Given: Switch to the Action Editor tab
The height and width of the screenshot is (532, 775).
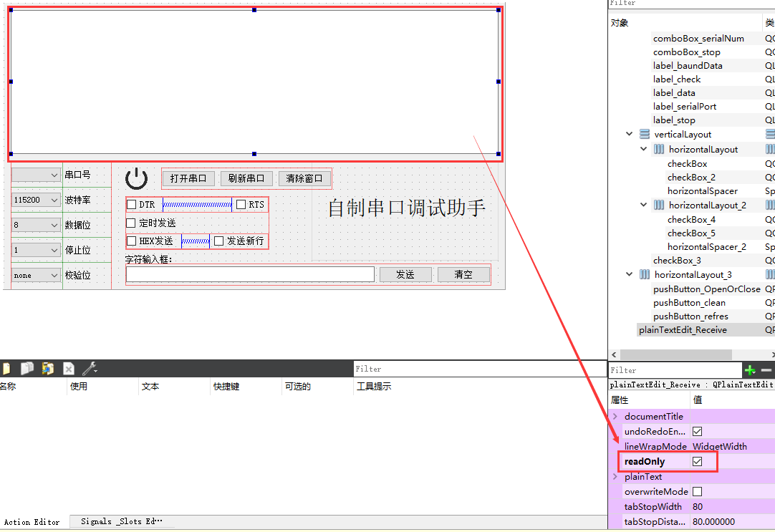Looking at the screenshot, I should (x=32, y=522).
